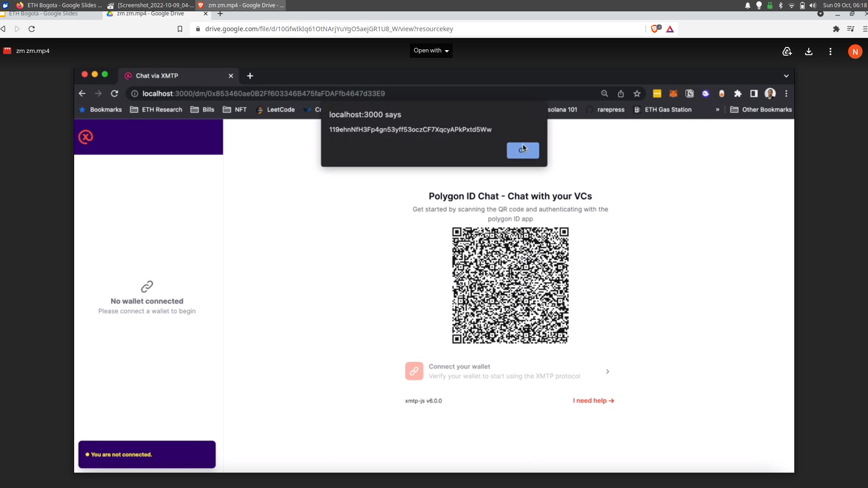Viewport: 868px width, 488px height.
Task: Expand the Open with dropdown
Action: pos(431,51)
